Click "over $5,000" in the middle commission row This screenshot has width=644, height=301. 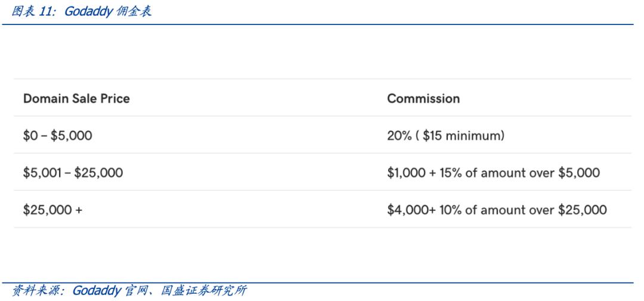point(568,173)
